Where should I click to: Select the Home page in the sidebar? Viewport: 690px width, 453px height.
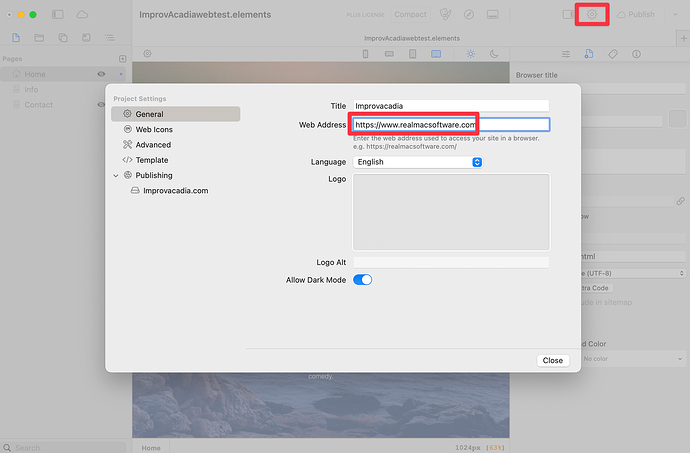[63, 74]
